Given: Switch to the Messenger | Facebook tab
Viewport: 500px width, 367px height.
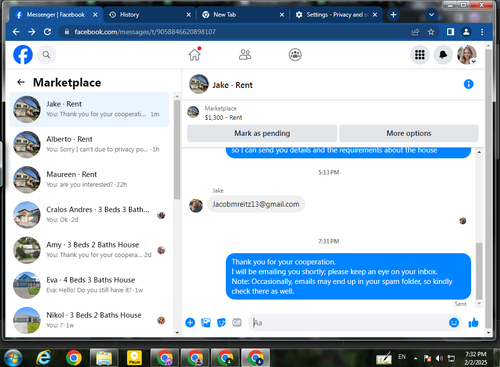Looking at the screenshot, I should (x=56, y=15).
